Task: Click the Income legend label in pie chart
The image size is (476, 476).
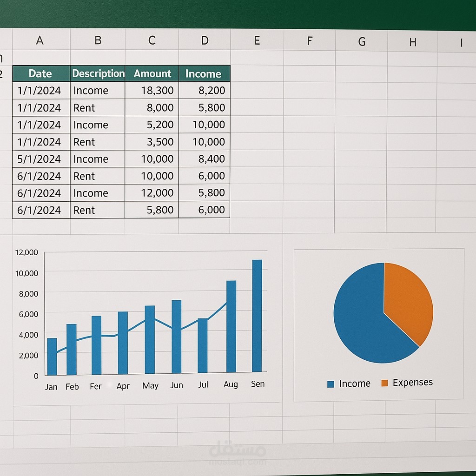Action: tap(355, 383)
